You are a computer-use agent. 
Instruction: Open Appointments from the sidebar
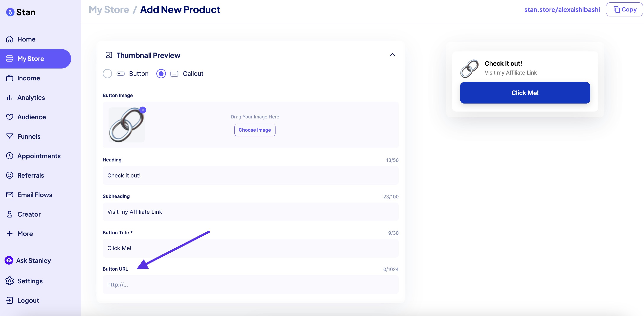(39, 156)
